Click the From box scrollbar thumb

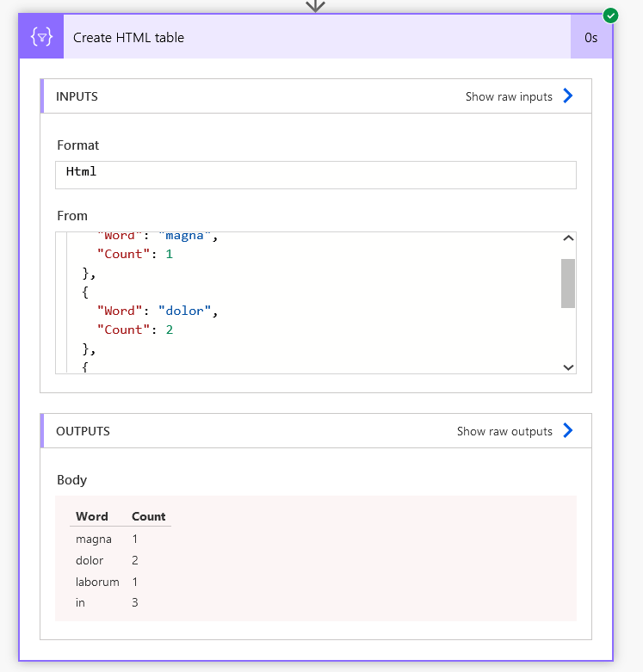click(x=567, y=282)
